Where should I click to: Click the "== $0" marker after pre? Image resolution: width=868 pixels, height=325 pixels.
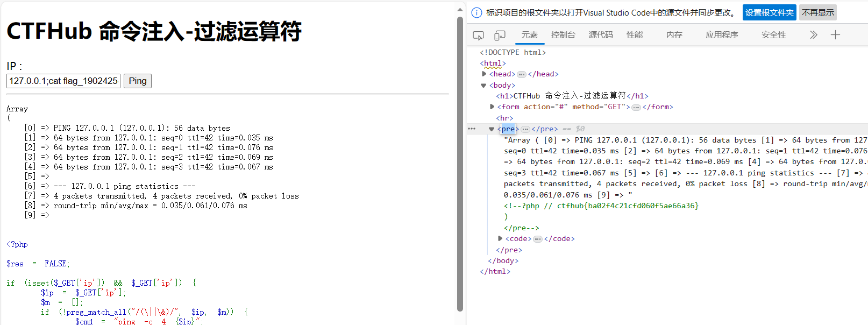point(573,129)
